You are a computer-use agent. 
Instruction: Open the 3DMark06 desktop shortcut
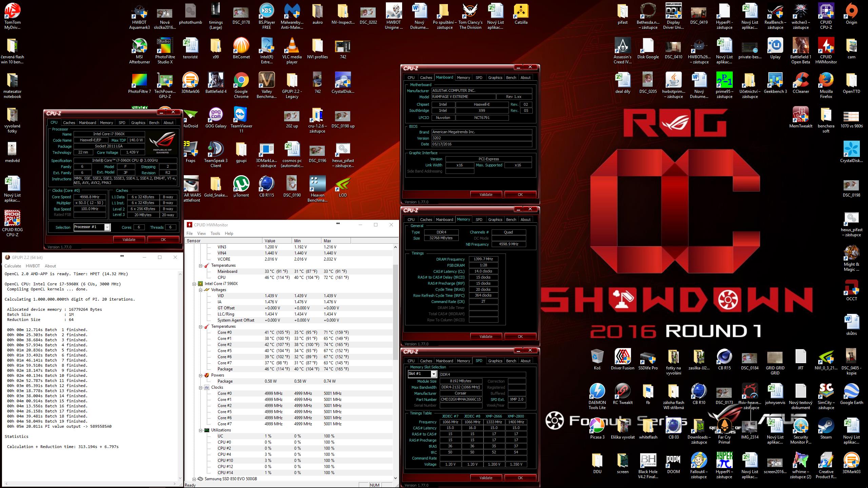pos(190,83)
